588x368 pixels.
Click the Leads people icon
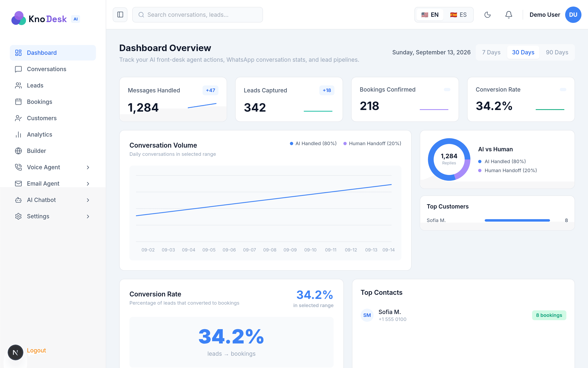tap(18, 85)
